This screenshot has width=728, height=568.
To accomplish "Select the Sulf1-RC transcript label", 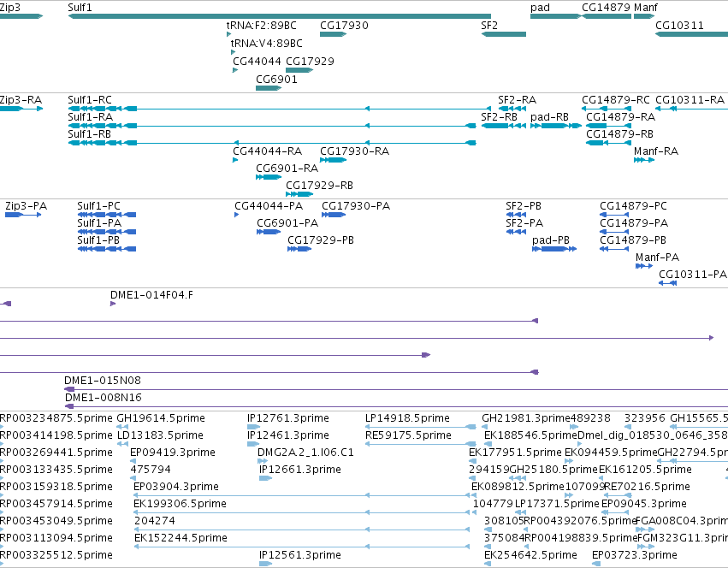I will click(90, 100).
